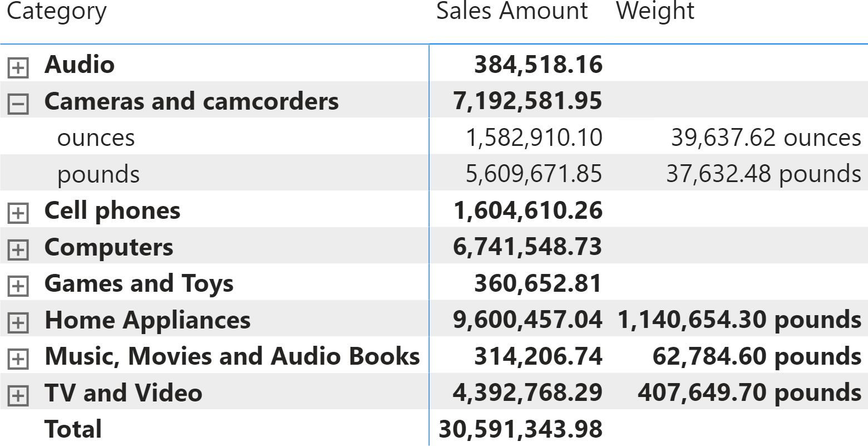
Task: Expand the Audio category row
Action: click(18, 68)
